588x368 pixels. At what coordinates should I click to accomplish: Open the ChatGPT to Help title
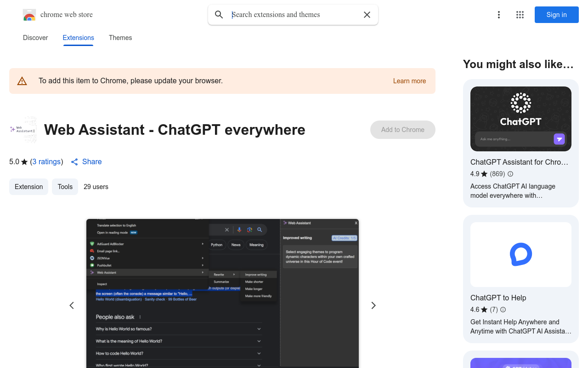(x=498, y=298)
